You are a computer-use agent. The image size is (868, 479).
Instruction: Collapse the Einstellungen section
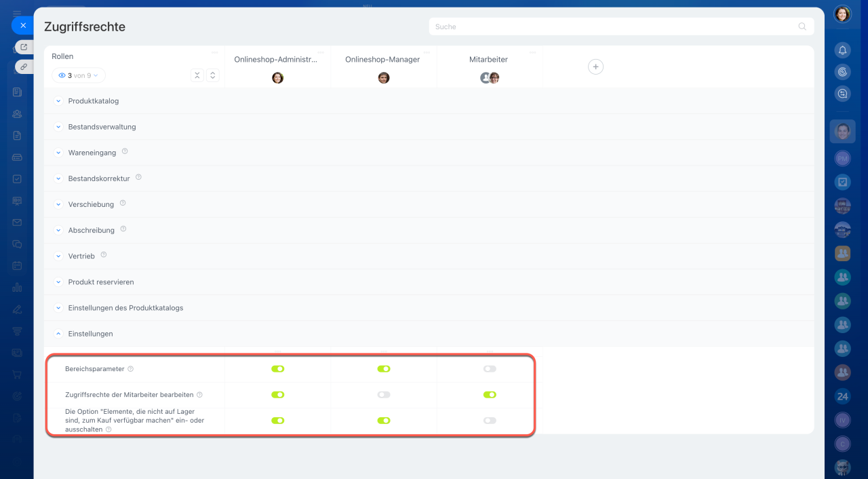point(58,334)
